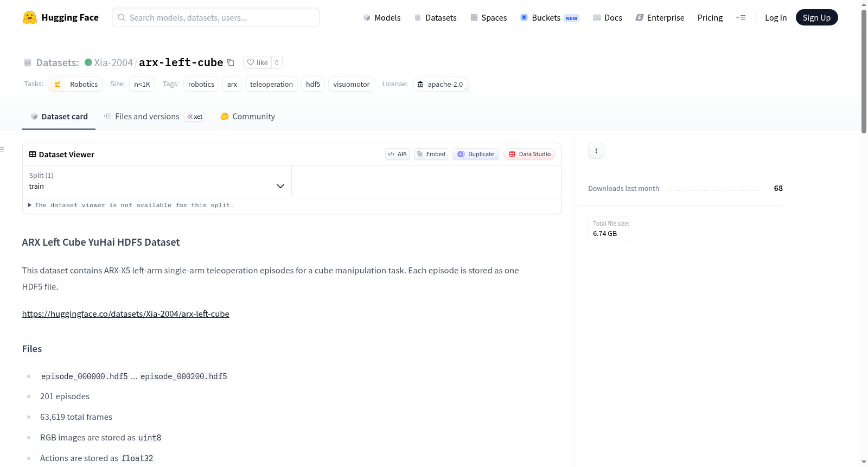
Task: Open Datasets in the top navigation
Action: [x=436, y=17]
